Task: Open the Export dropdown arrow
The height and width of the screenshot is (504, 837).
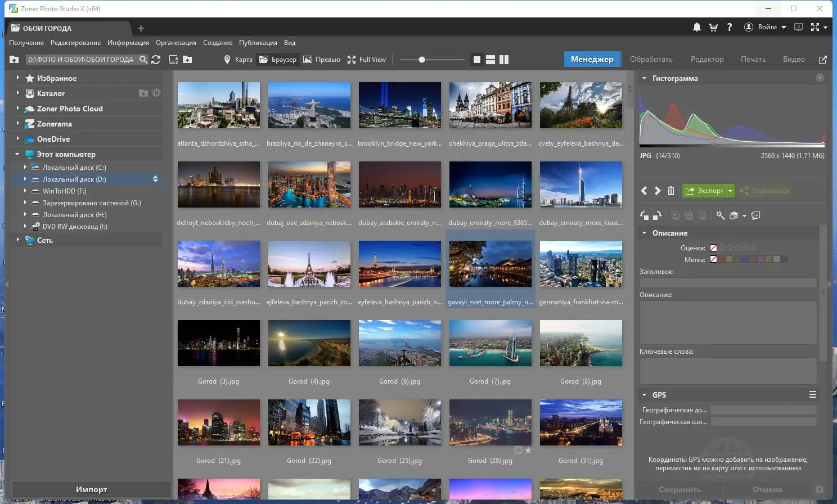Action: point(730,191)
